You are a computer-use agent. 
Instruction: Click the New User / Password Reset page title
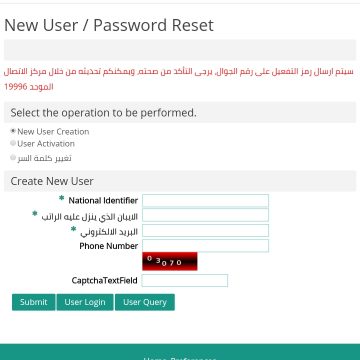[109, 25]
